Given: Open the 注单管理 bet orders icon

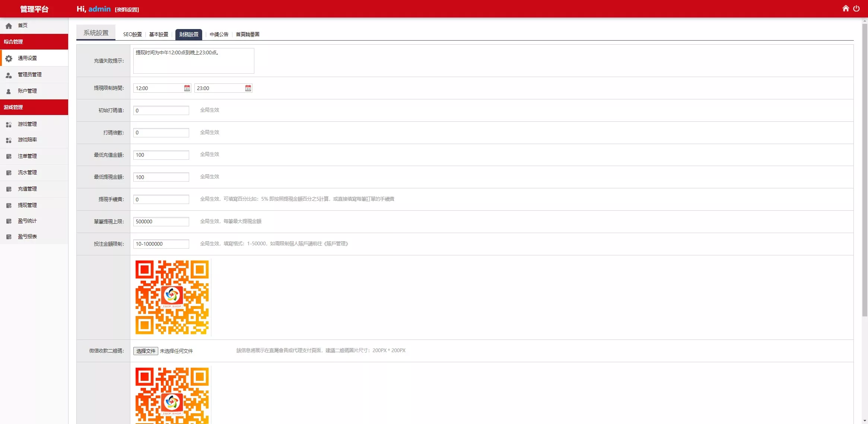Looking at the screenshot, I should click(9, 156).
